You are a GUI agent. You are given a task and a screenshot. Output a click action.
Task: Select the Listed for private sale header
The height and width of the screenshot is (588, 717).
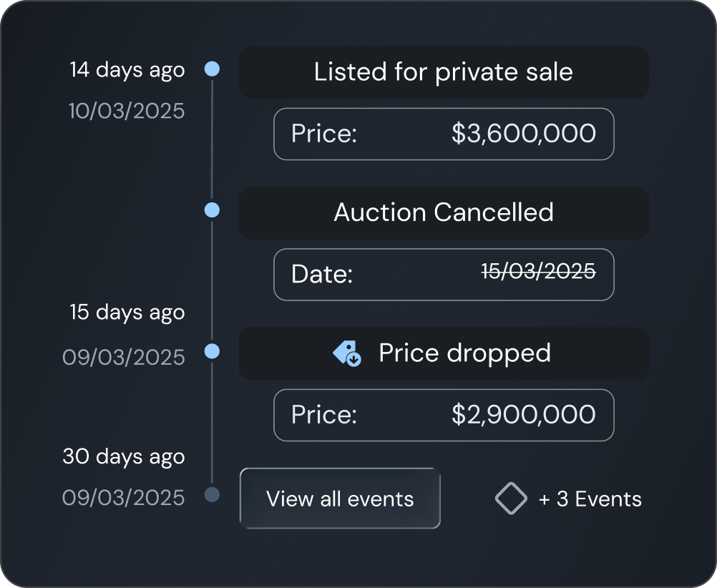(x=443, y=72)
